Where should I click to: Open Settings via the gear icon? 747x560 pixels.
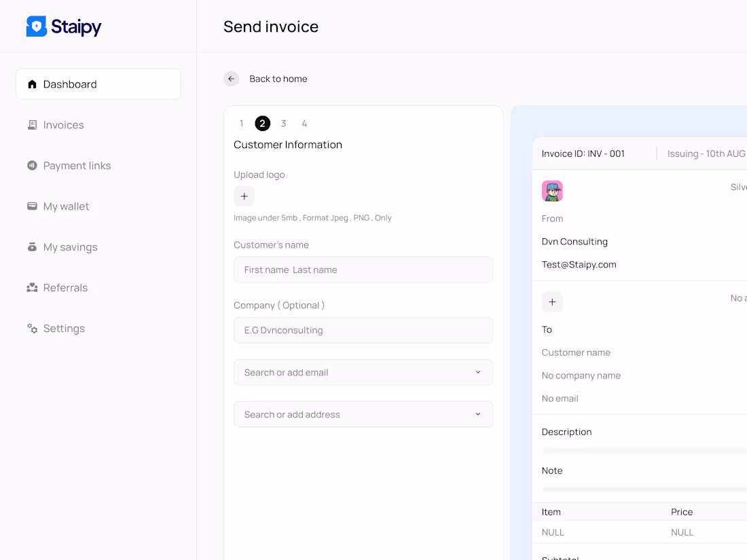(31, 328)
